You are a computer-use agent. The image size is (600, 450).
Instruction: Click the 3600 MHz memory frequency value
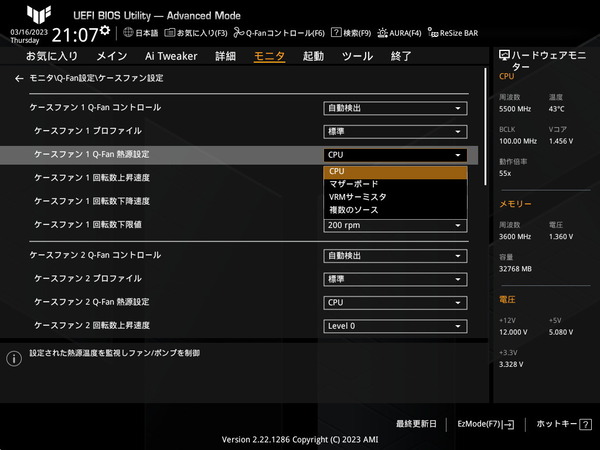[x=515, y=237]
